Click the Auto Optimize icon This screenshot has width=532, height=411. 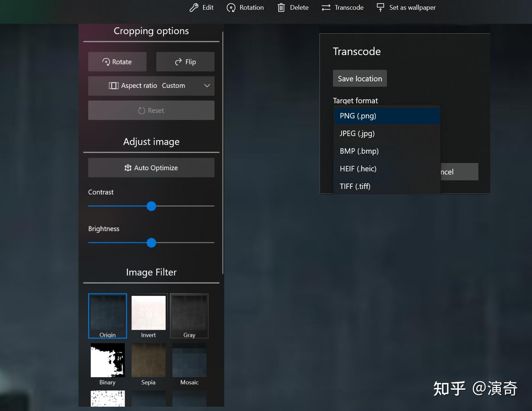[128, 167]
